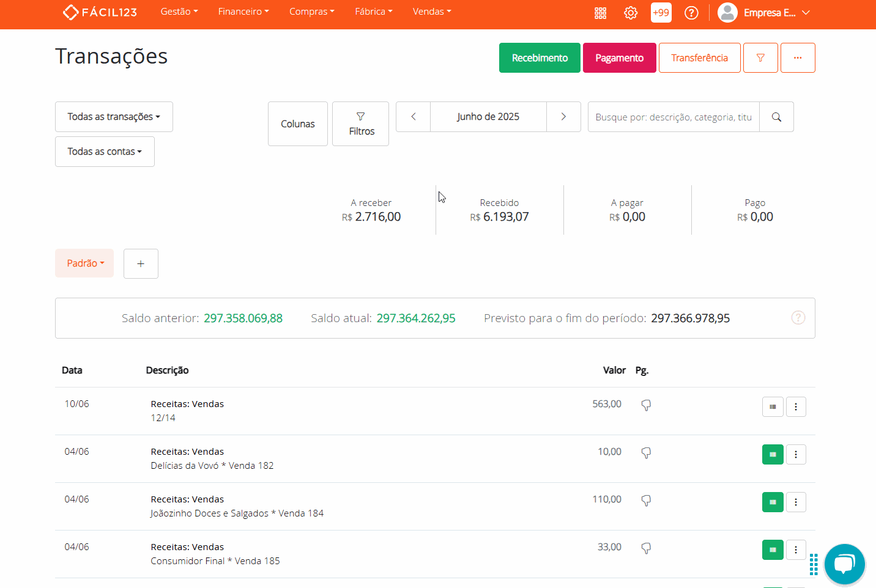
Task: Click the Filtros button
Action: point(361,124)
